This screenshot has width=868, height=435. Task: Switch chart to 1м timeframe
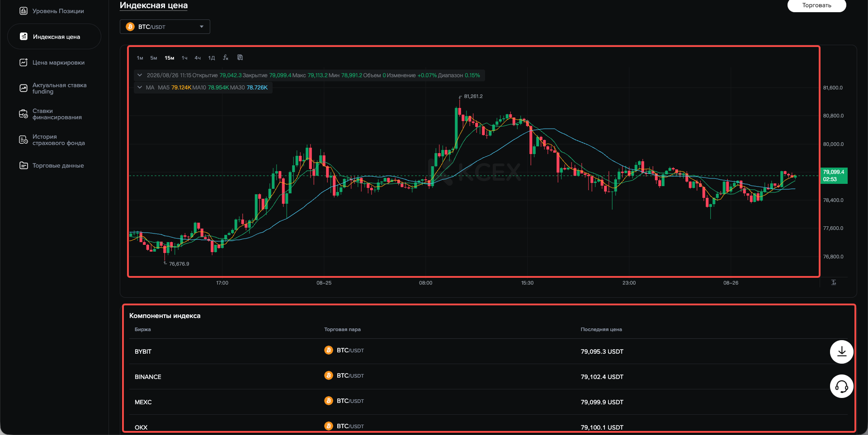pyautogui.click(x=140, y=58)
